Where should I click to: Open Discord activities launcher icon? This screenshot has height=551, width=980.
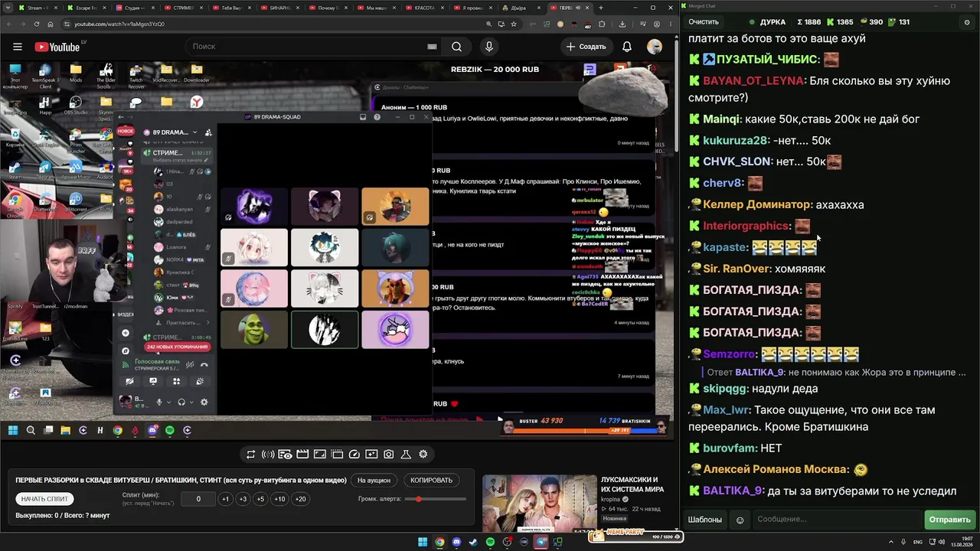click(x=177, y=381)
